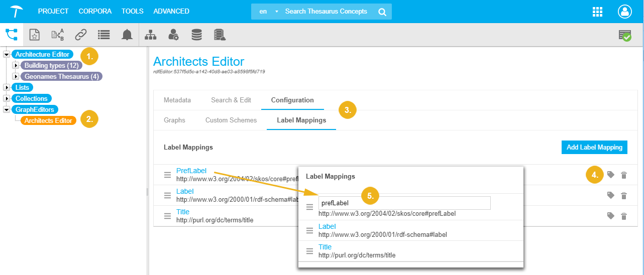Open the thesaurus hierarchy tree view

11,34
